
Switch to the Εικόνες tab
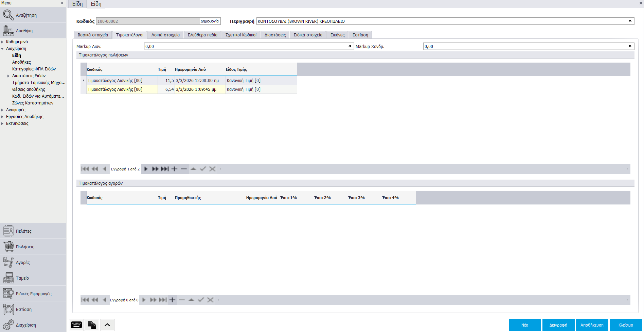point(337,35)
